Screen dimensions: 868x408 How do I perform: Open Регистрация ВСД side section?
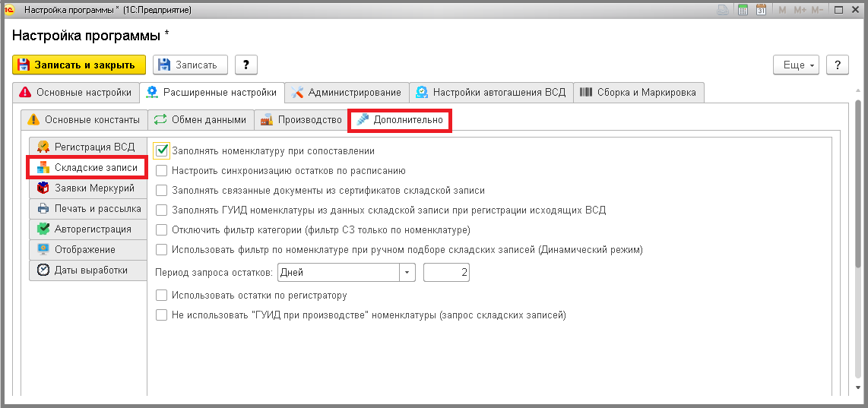[87, 147]
